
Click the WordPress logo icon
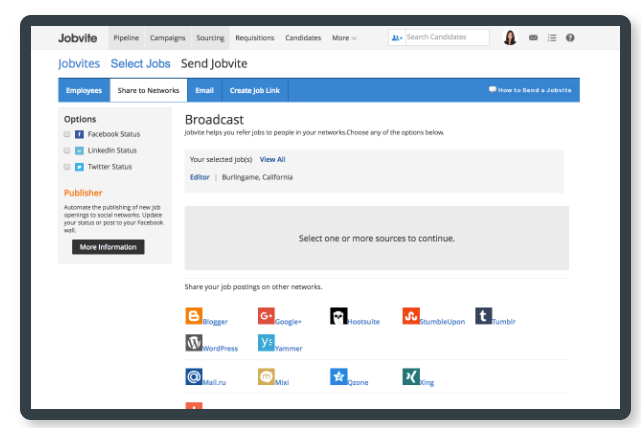pyautogui.click(x=194, y=343)
